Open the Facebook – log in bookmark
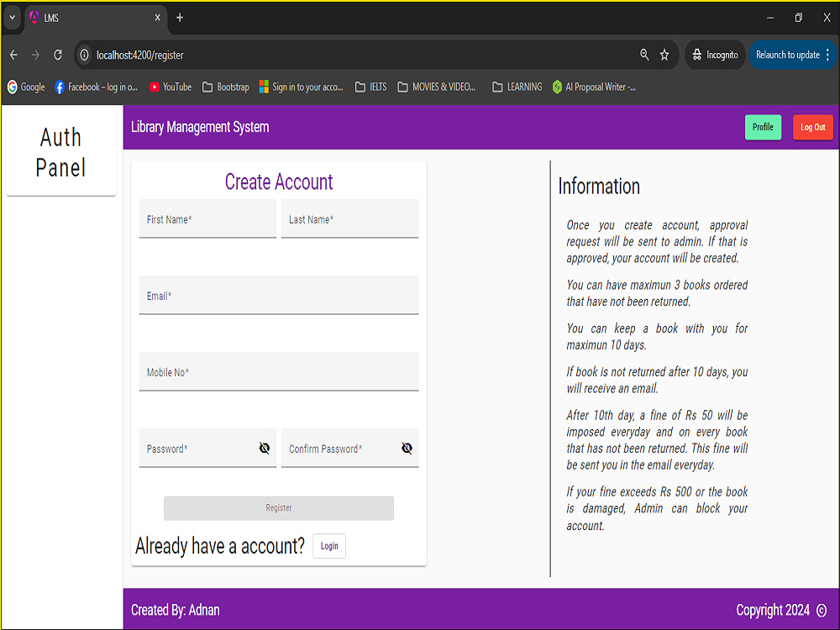Viewport: 840px width, 630px height. pyautogui.click(x=96, y=87)
